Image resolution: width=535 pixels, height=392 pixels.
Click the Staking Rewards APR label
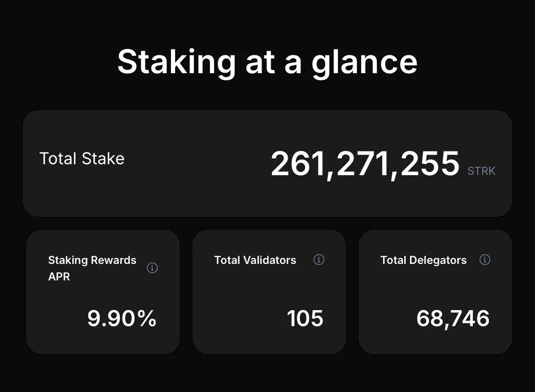tap(92, 268)
